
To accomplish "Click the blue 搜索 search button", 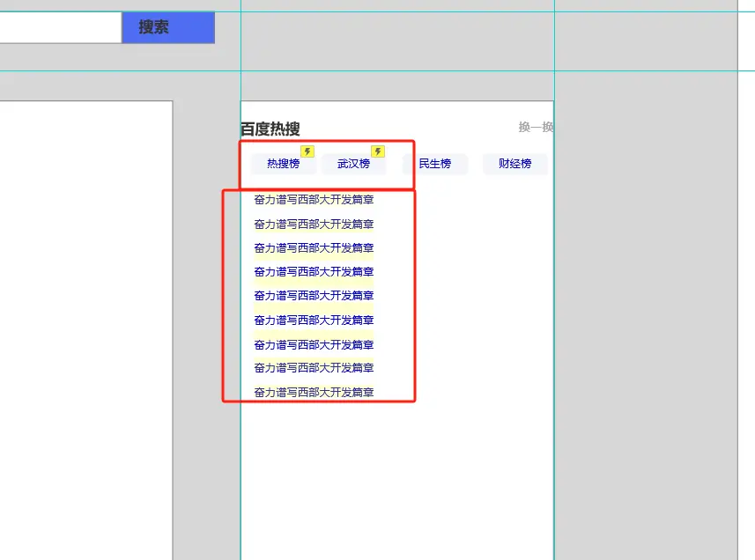I will click(x=168, y=27).
